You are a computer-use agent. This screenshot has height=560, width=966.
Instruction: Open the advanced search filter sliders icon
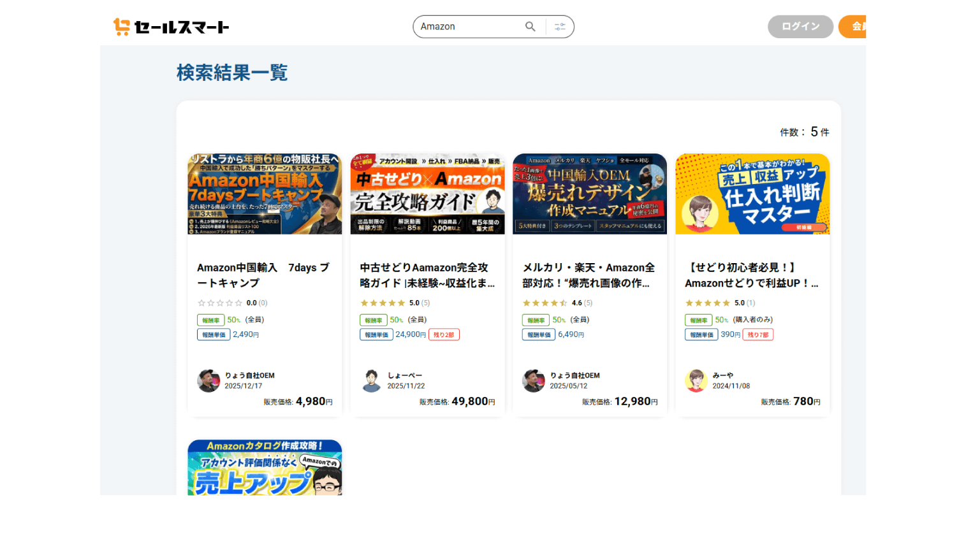pos(560,27)
